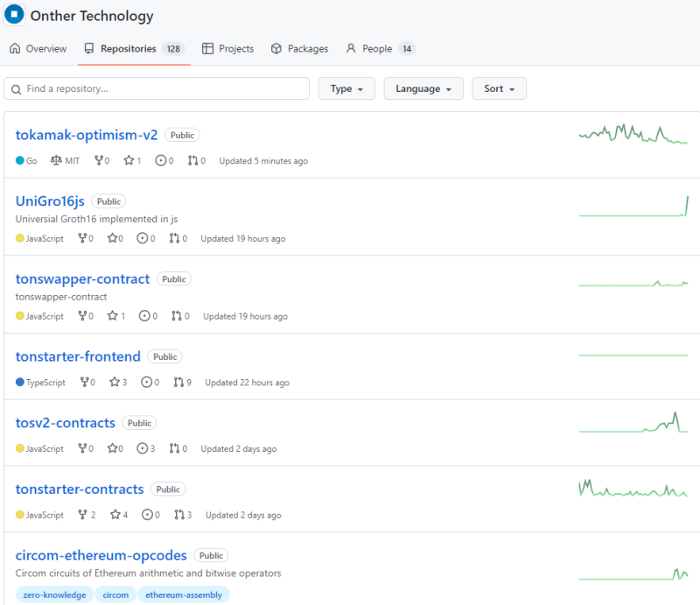Open issues icon for tonstarter-frontend
Image resolution: width=700 pixels, height=605 pixels.
[146, 382]
